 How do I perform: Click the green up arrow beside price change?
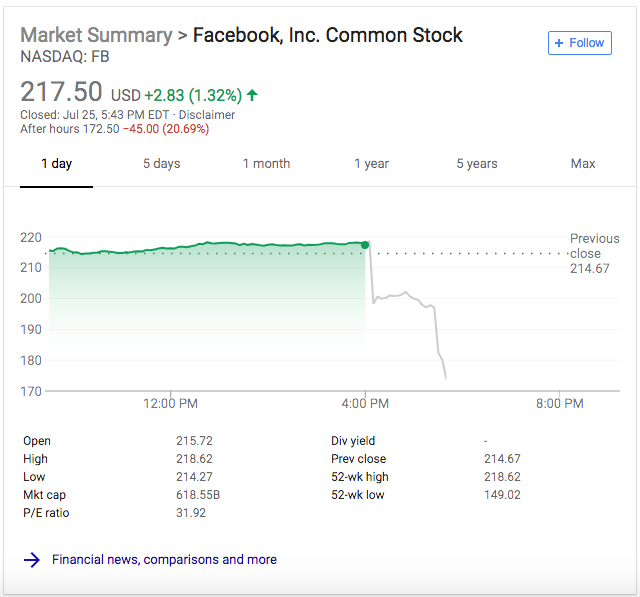(x=252, y=95)
